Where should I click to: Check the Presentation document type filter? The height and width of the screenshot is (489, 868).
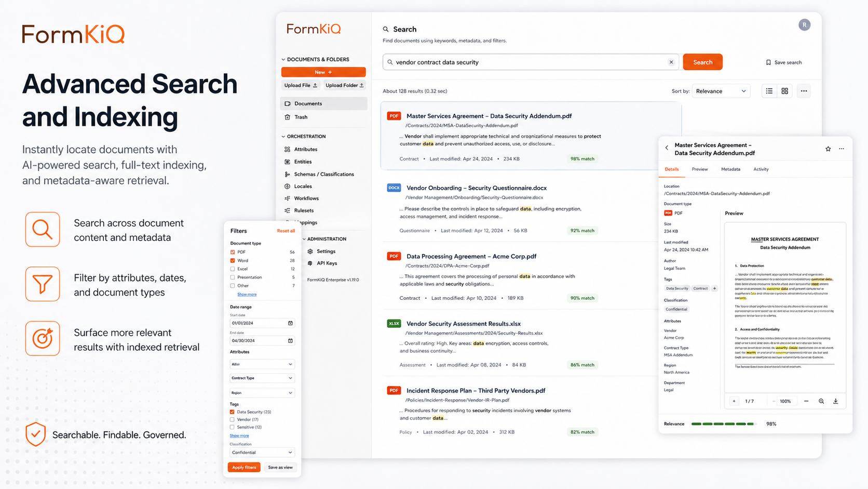[x=233, y=277]
